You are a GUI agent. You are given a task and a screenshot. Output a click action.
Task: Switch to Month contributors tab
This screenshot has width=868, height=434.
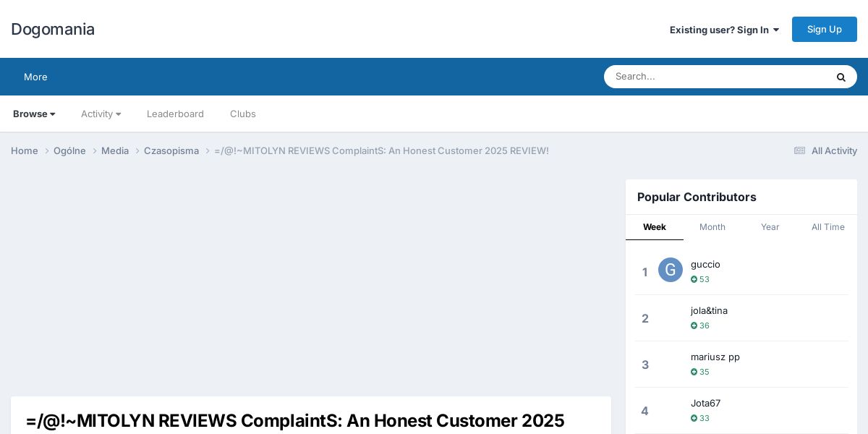(712, 227)
